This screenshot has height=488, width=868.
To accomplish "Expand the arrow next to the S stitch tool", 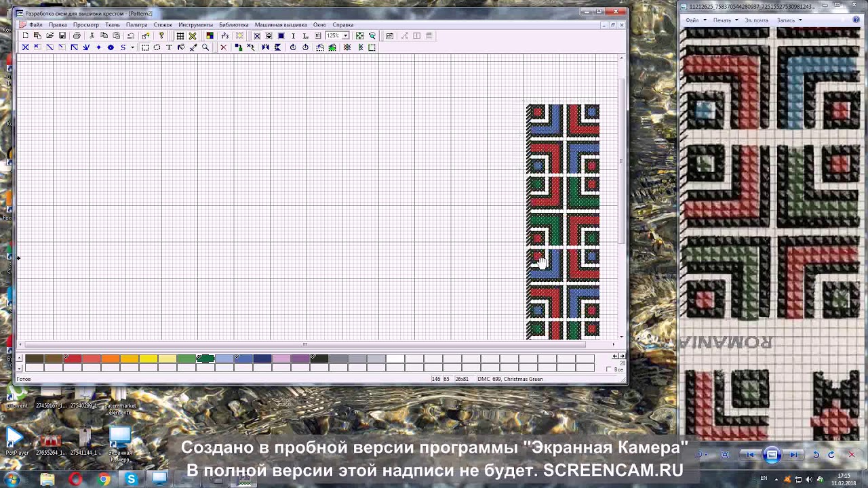I will point(132,47).
